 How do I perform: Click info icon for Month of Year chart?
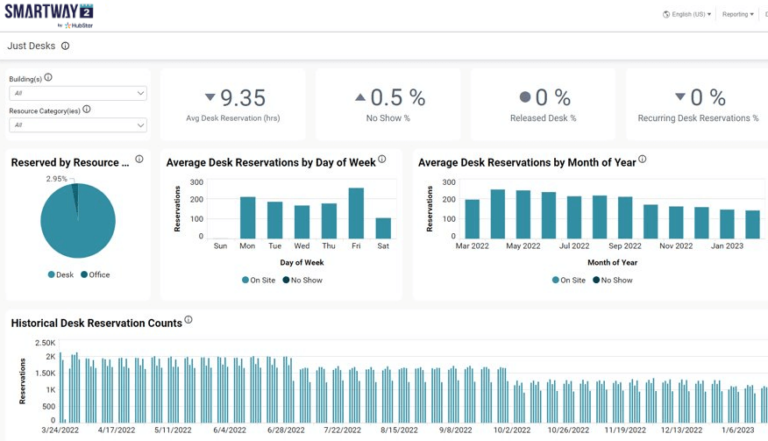[x=642, y=159]
